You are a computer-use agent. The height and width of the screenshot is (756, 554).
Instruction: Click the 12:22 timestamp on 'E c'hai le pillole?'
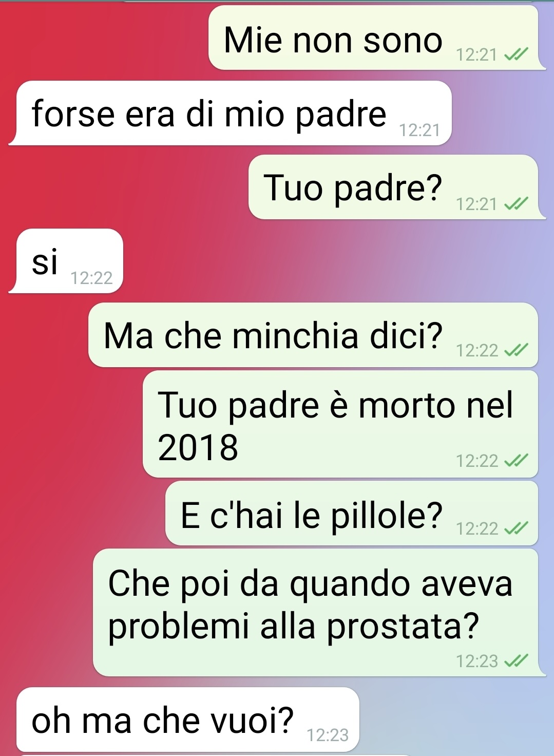click(x=477, y=528)
